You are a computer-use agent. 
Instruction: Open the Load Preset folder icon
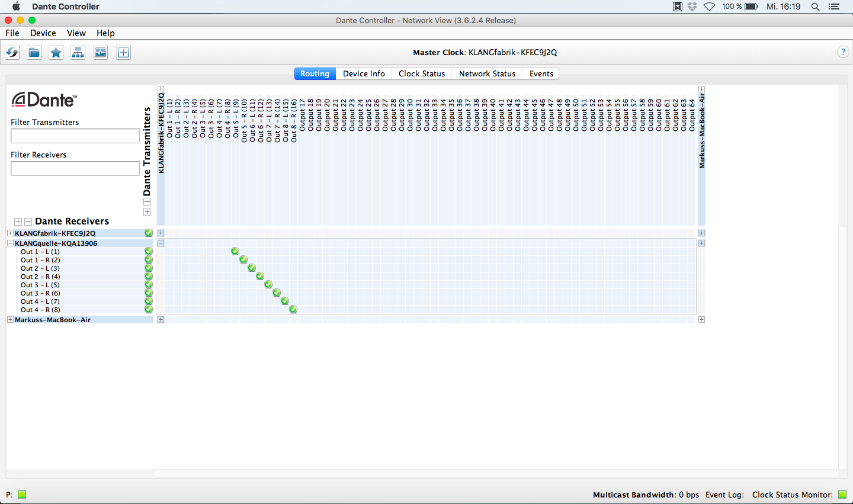click(x=34, y=53)
